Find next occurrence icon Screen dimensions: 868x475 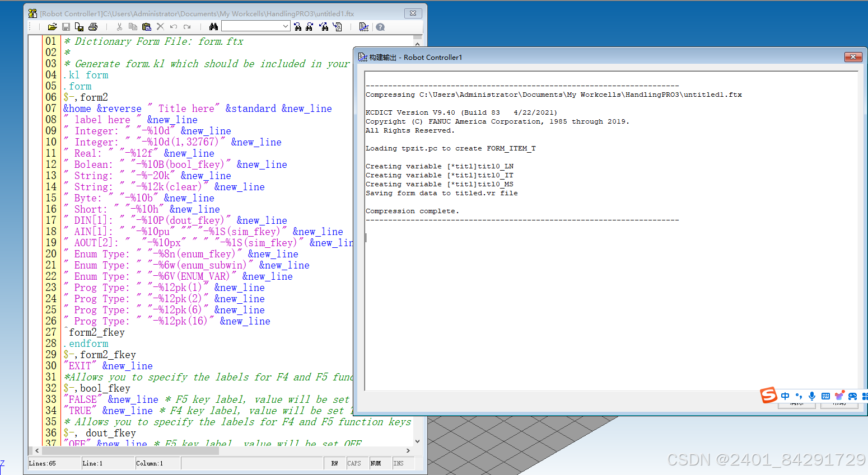pyautogui.click(x=310, y=27)
